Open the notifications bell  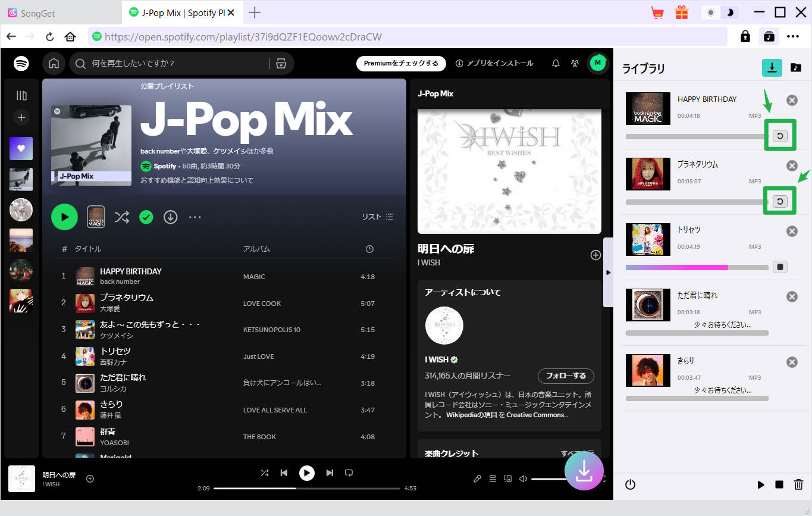coord(556,63)
